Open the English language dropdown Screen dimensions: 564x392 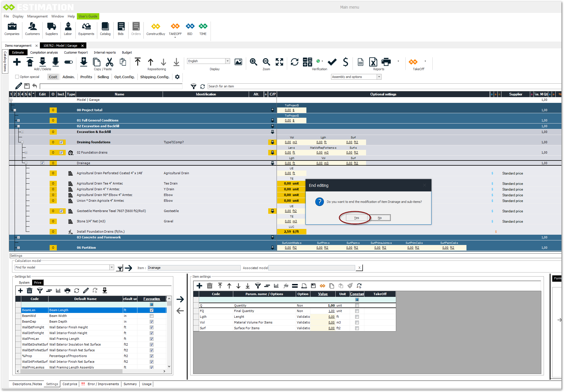coord(227,61)
